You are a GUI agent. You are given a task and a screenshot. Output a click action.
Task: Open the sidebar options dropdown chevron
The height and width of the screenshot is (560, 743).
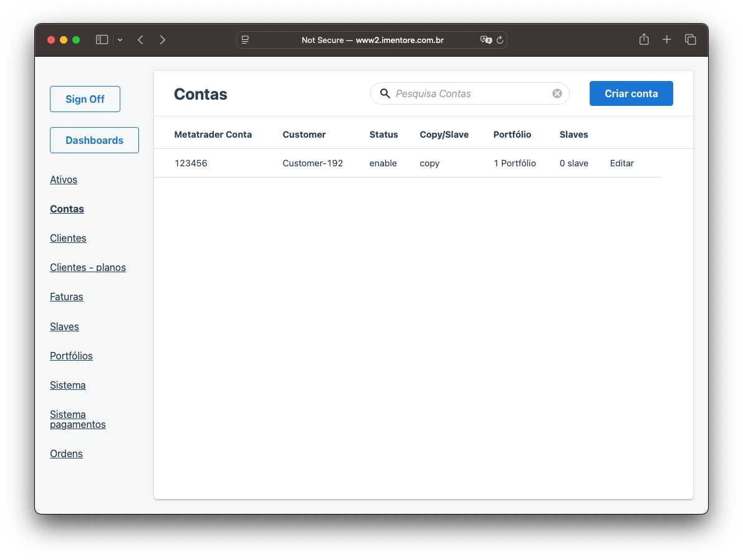click(x=120, y=40)
